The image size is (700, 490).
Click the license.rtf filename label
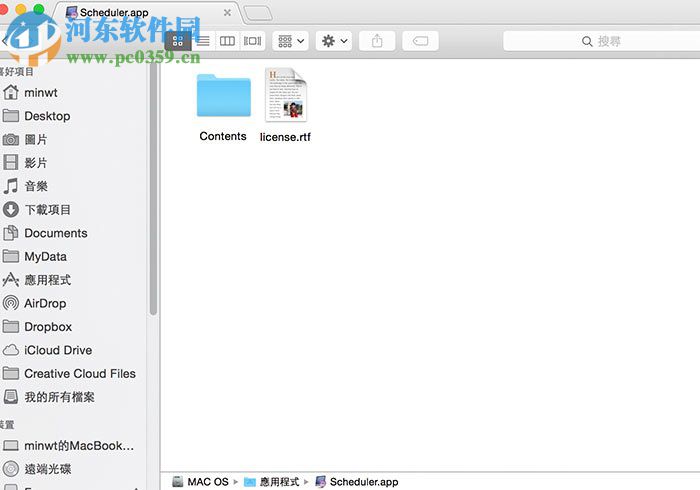[x=285, y=137]
